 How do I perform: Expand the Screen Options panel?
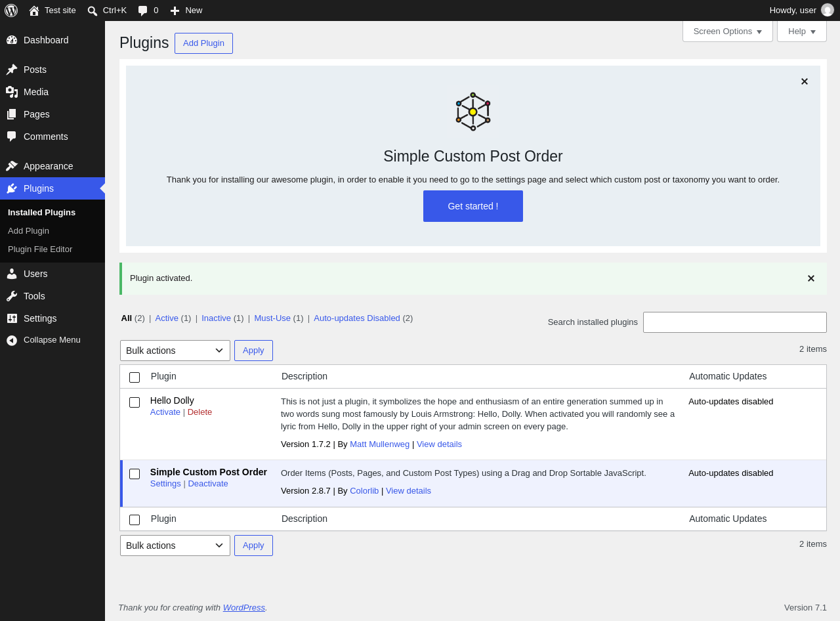tap(728, 32)
